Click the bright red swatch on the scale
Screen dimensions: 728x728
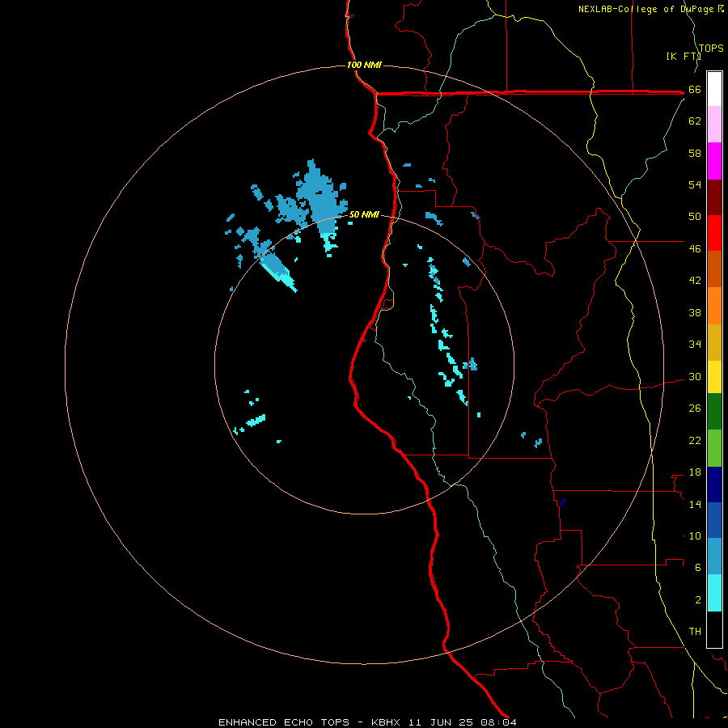714,233
